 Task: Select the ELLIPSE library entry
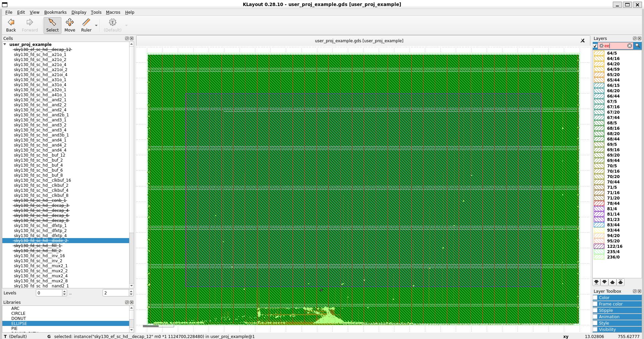66,324
